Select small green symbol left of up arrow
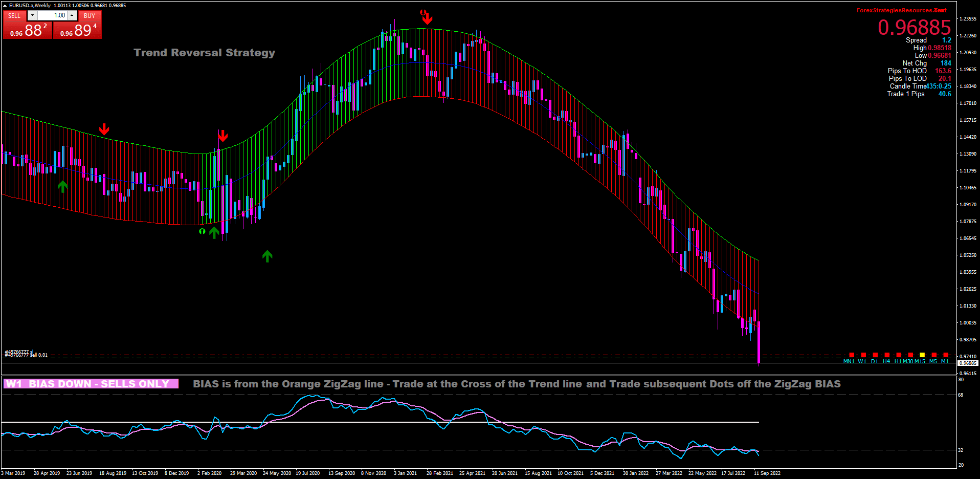 pos(202,232)
